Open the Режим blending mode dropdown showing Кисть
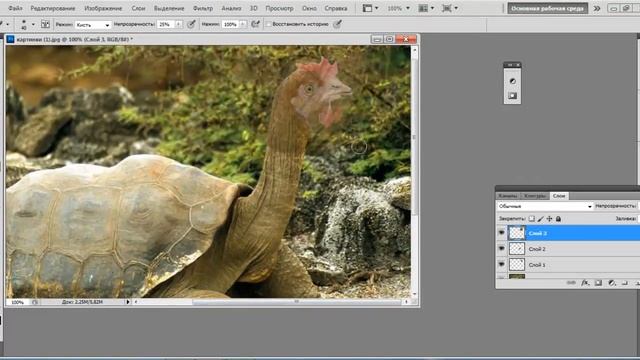The height and width of the screenshot is (360, 640). (x=93, y=25)
